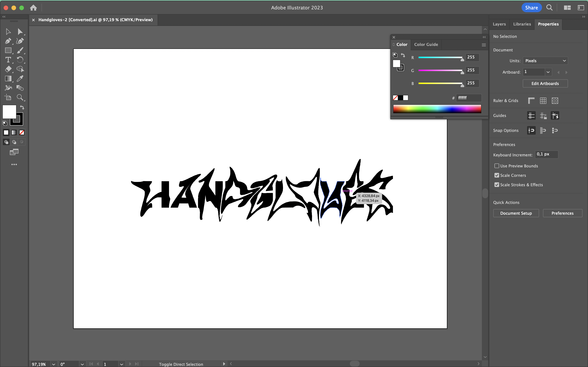Enable Use Preview Bounds checkbox
The image size is (588, 367).
coord(497,166)
